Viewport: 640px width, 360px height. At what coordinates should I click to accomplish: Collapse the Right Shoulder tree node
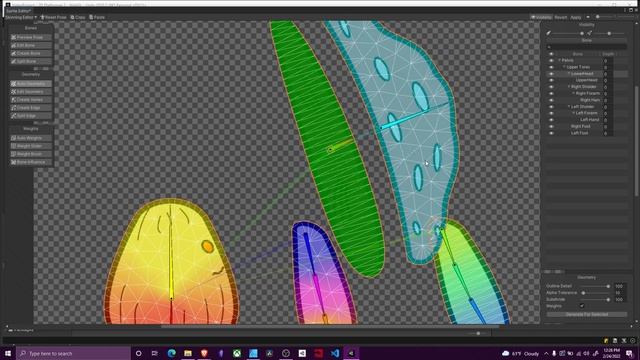click(x=569, y=87)
